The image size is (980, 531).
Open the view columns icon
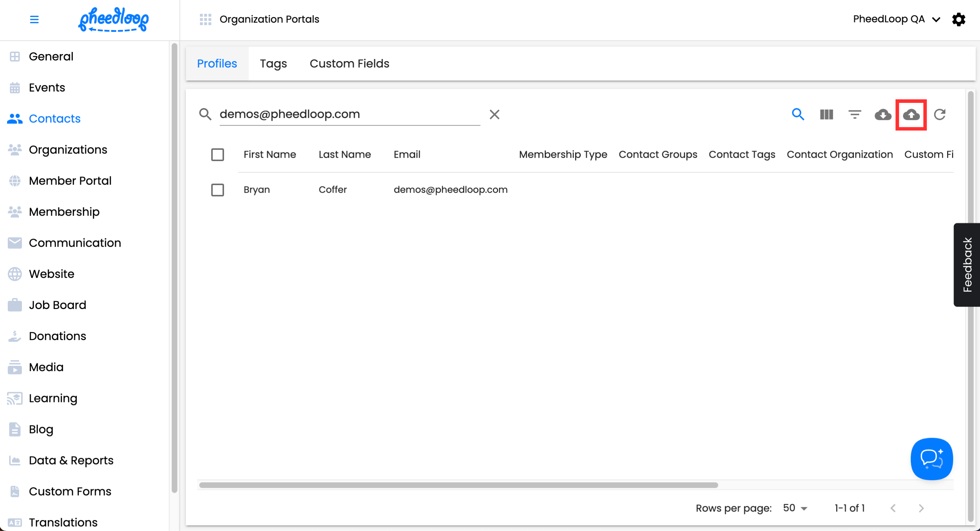click(826, 115)
